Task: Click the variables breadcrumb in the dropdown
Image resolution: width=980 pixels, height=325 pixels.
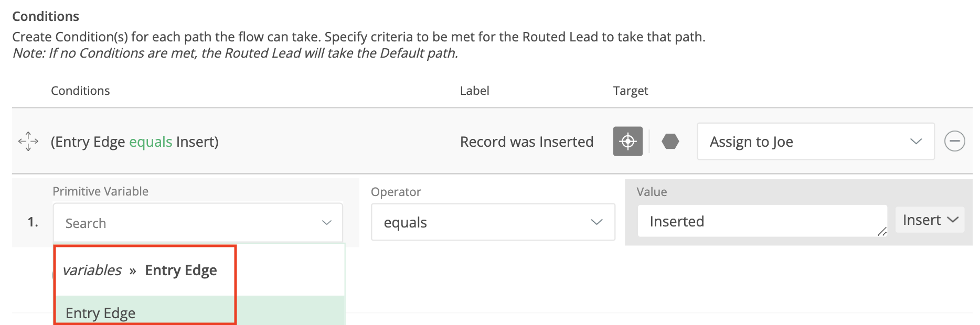Action: point(92,270)
